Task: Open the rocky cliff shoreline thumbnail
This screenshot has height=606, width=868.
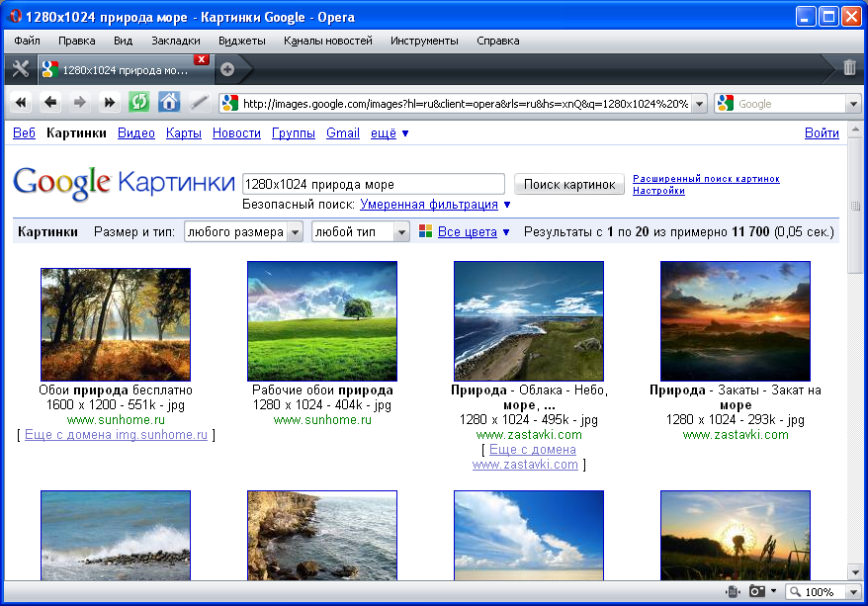Action: (x=322, y=535)
